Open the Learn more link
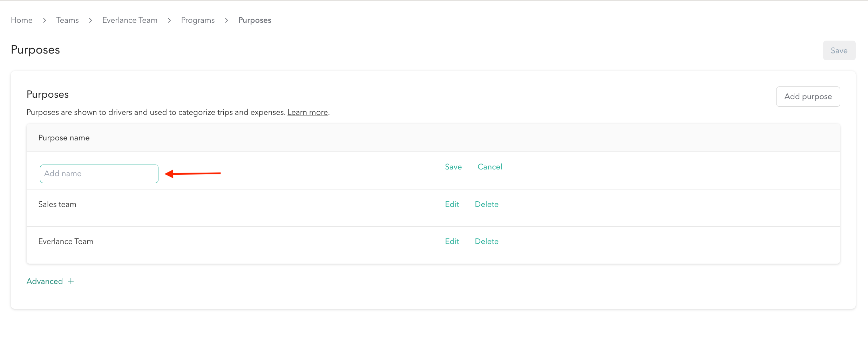The height and width of the screenshot is (355, 868). point(307,112)
